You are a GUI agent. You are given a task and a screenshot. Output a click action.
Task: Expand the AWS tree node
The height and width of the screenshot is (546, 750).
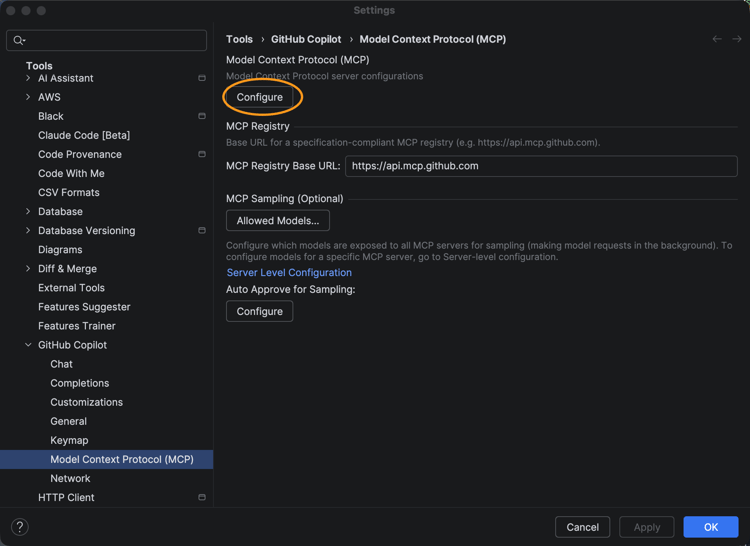click(x=28, y=97)
